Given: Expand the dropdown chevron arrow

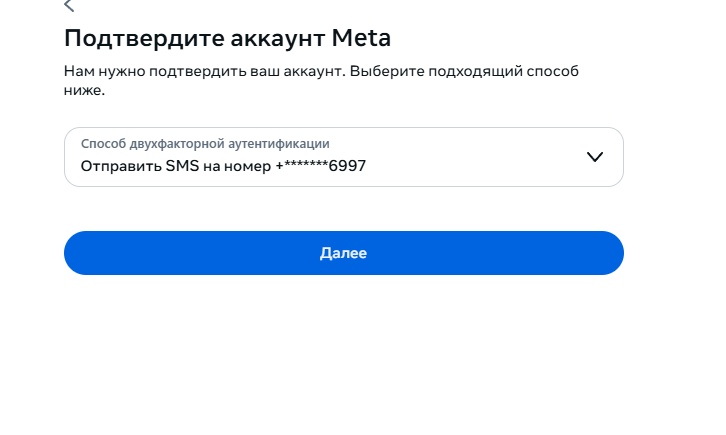Looking at the screenshot, I should (x=595, y=157).
